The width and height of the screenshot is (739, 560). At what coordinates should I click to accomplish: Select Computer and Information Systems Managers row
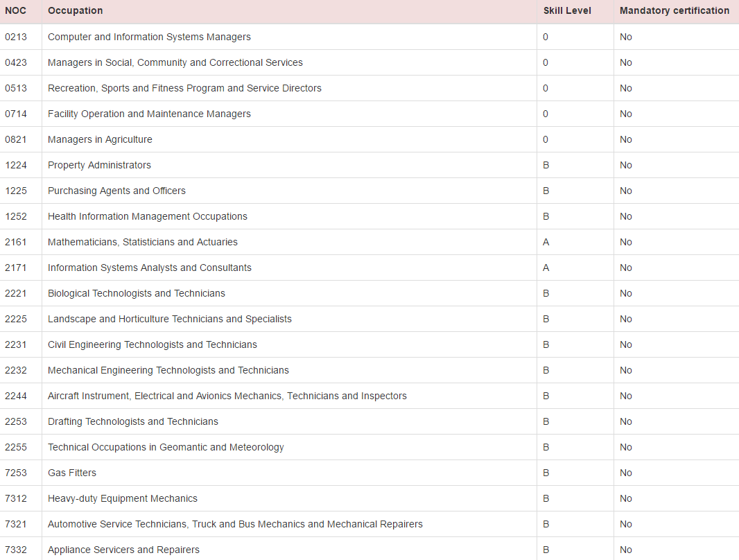[x=149, y=37]
